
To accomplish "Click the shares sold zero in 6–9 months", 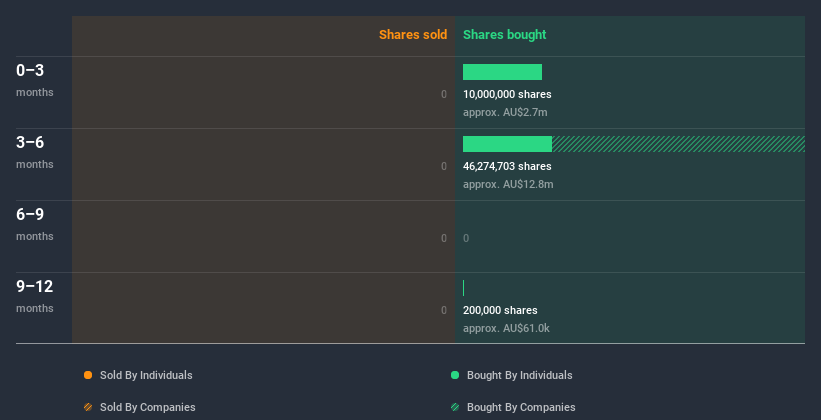I will [444, 238].
